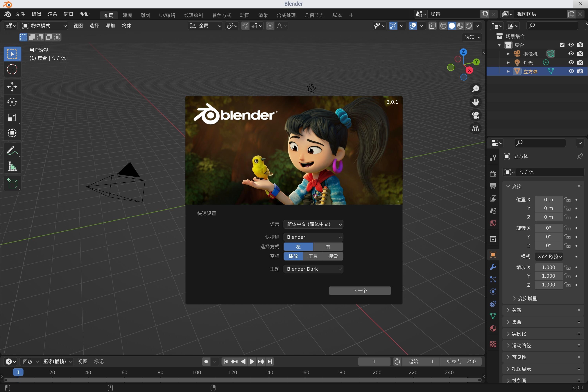Toggle X-ray display
The image size is (588, 392).
pyautogui.click(x=432, y=26)
